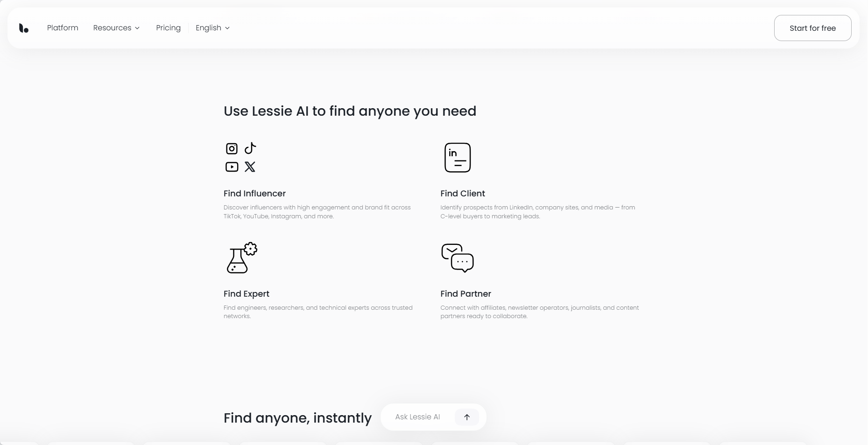Click the YouTube icon

coord(232,167)
